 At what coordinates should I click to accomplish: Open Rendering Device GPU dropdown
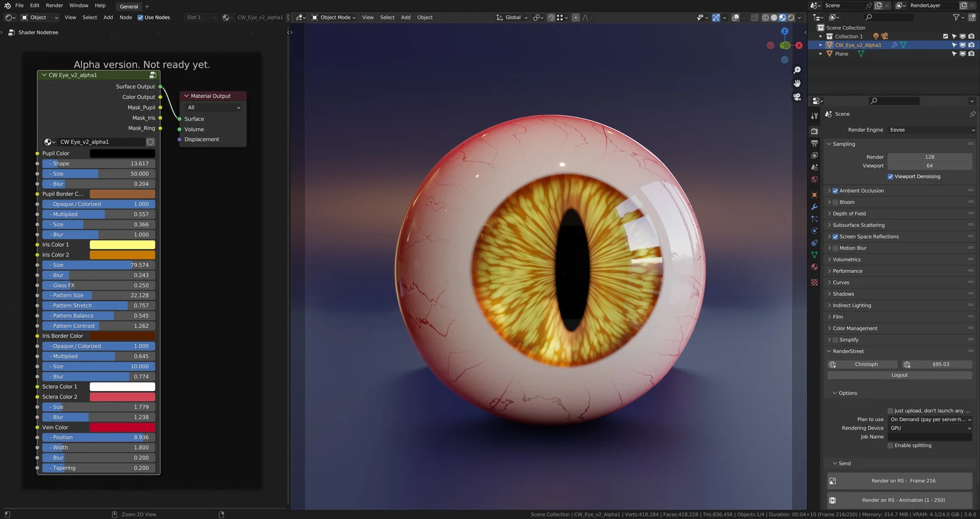pyautogui.click(x=930, y=428)
